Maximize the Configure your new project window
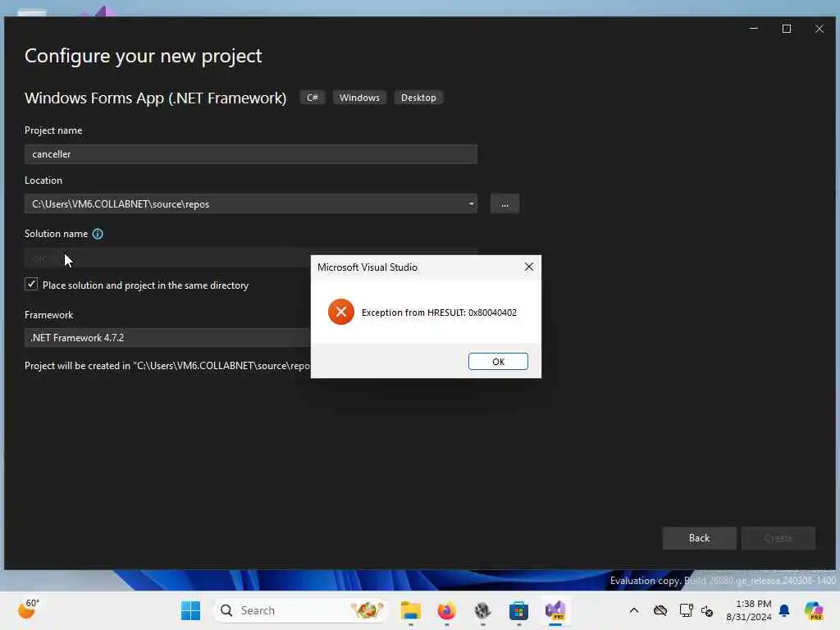840x630 pixels. 787,29
